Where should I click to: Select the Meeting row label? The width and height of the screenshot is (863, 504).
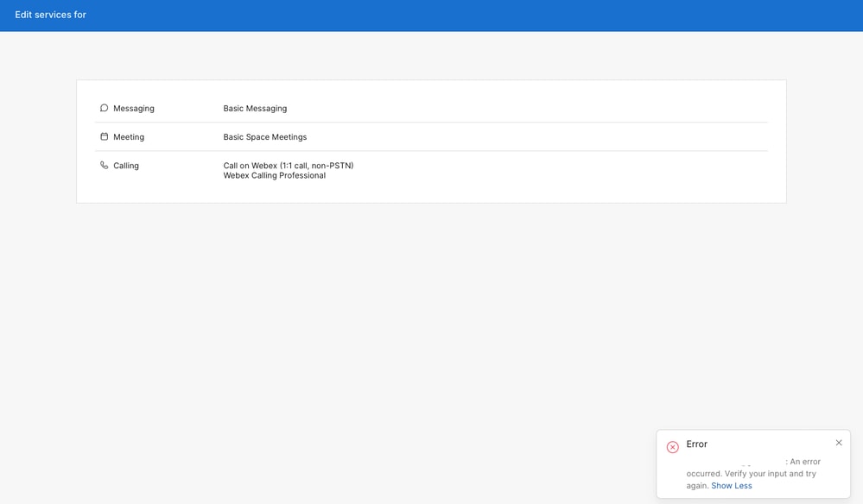129,137
